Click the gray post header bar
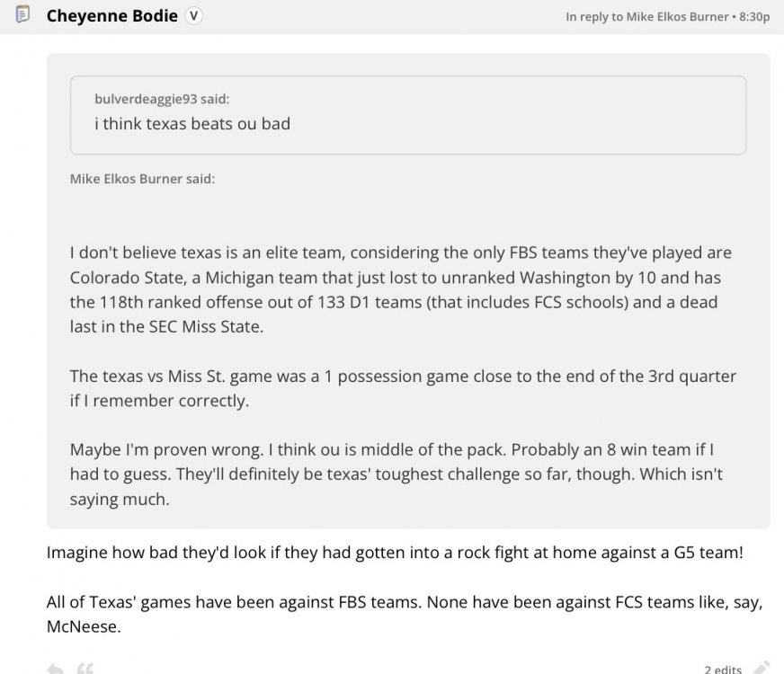 [x=378, y=16]
